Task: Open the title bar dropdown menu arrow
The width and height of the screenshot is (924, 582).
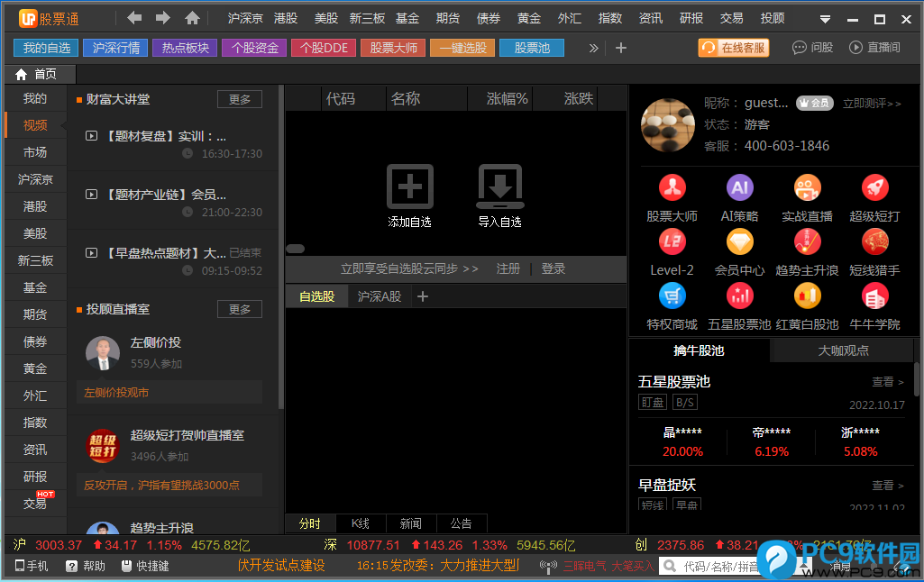Action: pos(825,20)
